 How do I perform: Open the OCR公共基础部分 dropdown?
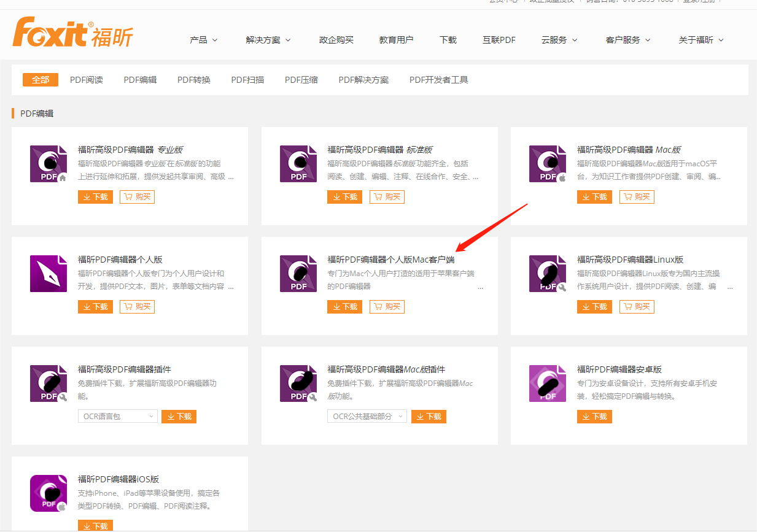point(367,417)
